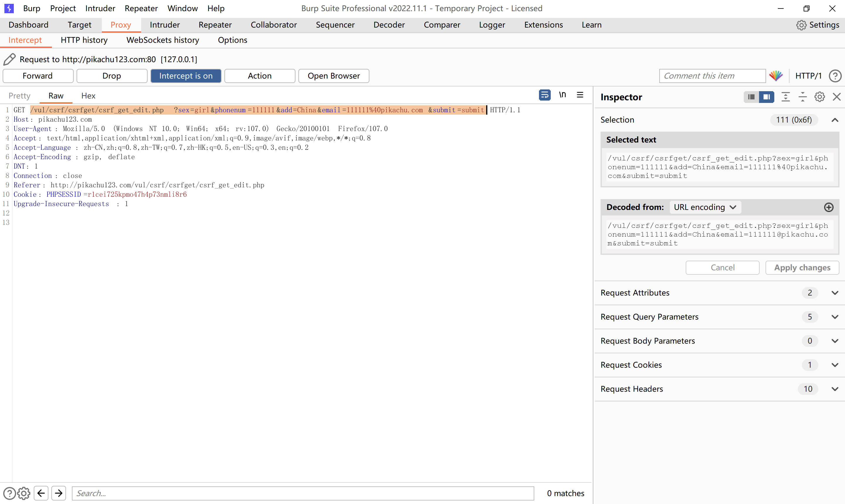Open the rainbow highlight color picker
This screenshot has width=845, height=504.
pos(776,76)
